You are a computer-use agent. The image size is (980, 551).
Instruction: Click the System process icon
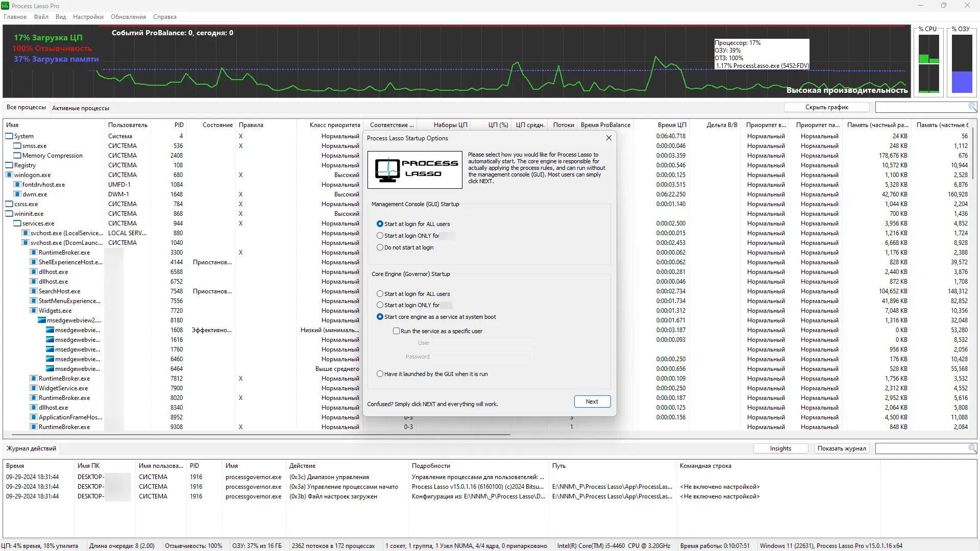pos(9,136)
